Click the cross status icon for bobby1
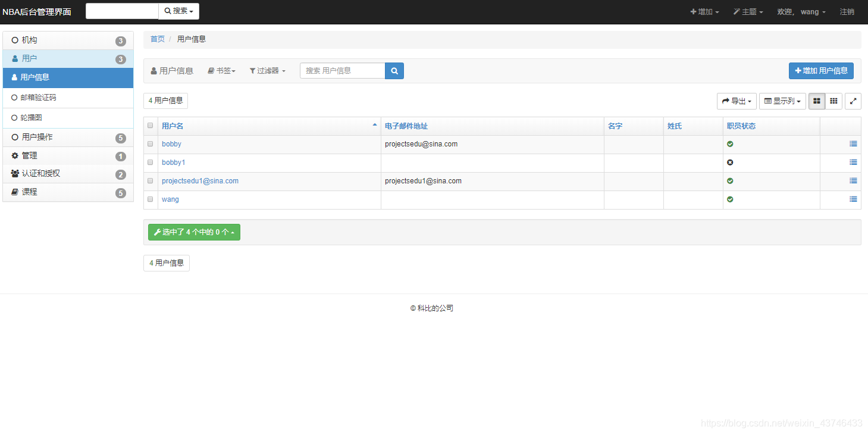868x434 pixels. point(730,163)
